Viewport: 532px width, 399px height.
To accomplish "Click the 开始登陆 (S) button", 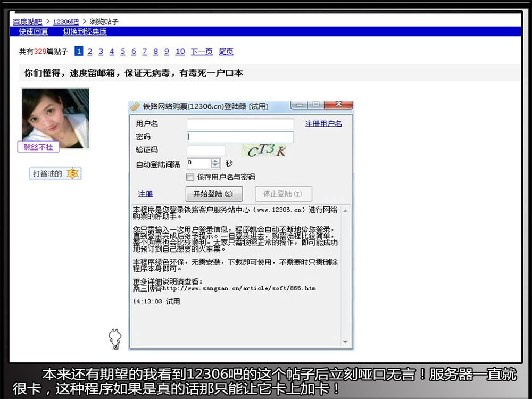I will click(x=214, y=194).
